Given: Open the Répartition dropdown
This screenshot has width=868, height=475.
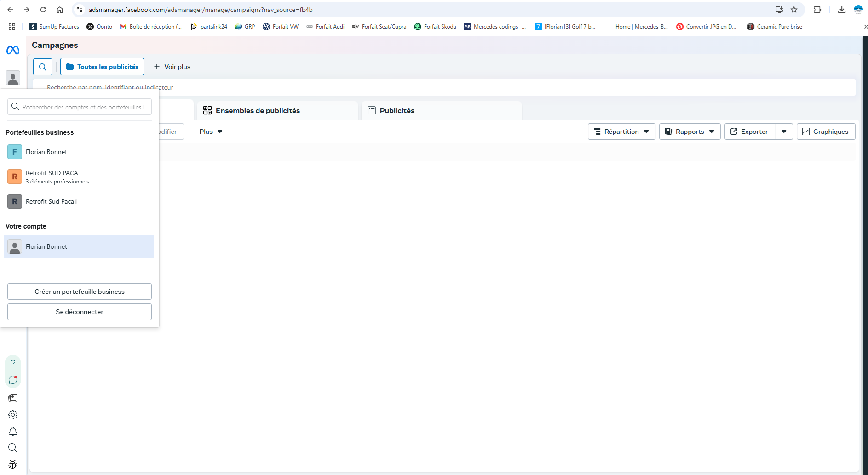Looking at the screenshot, I should coord(621,132).
